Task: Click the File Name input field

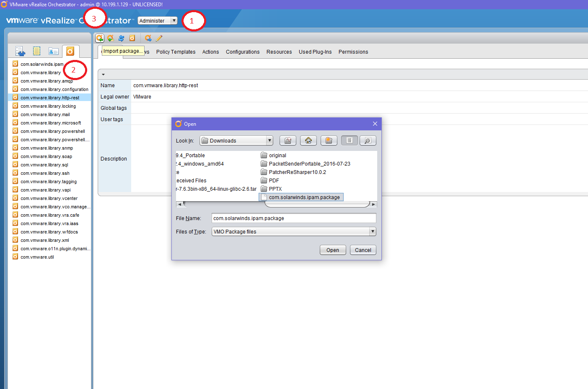Action: (293, 218)
